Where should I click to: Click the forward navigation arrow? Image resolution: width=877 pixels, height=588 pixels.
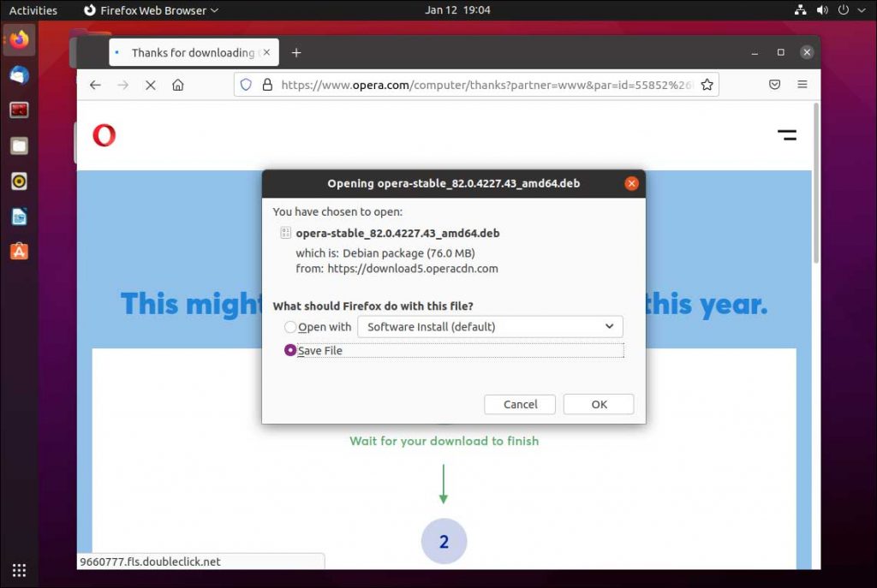coord(122,85)
